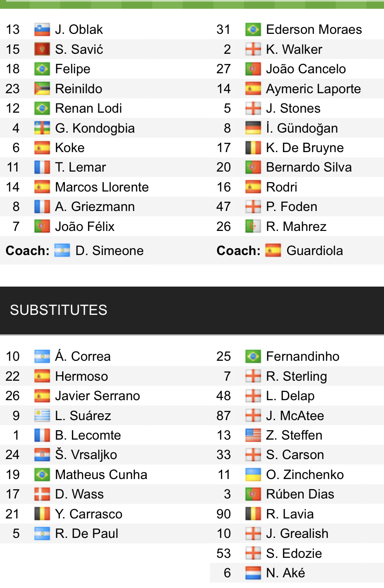Open Matheus Cunha substitute entry
This screenshot has height=588, width=384.
pos(101,474)
